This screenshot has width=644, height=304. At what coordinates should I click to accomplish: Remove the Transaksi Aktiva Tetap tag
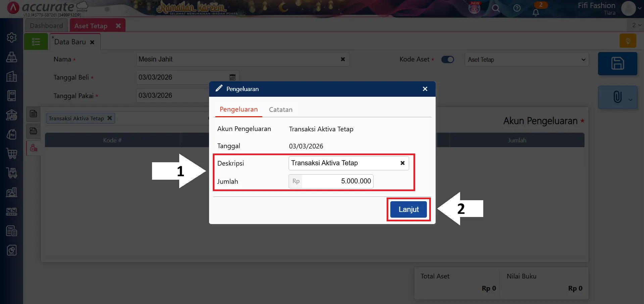109,118
